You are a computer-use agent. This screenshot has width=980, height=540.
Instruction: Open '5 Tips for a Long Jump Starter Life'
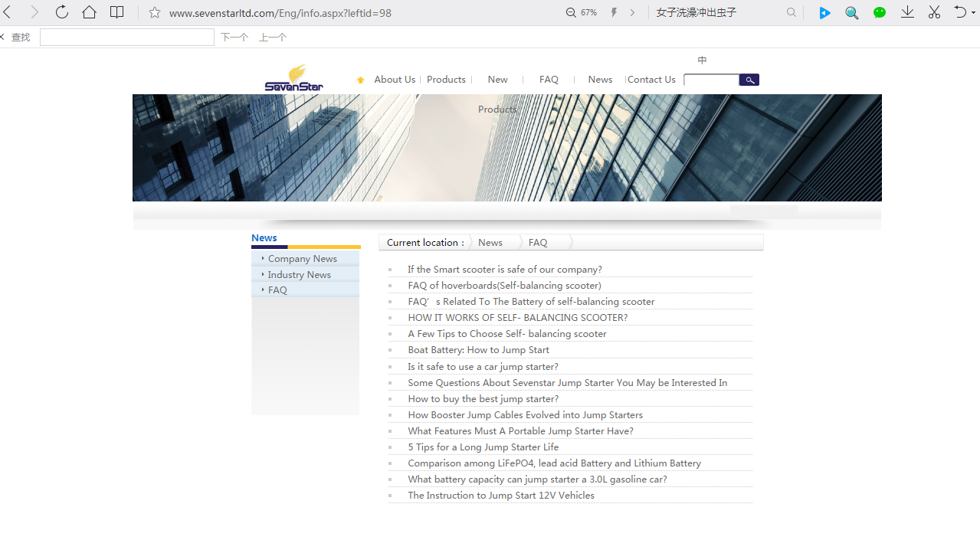click(x=483, y=447)
